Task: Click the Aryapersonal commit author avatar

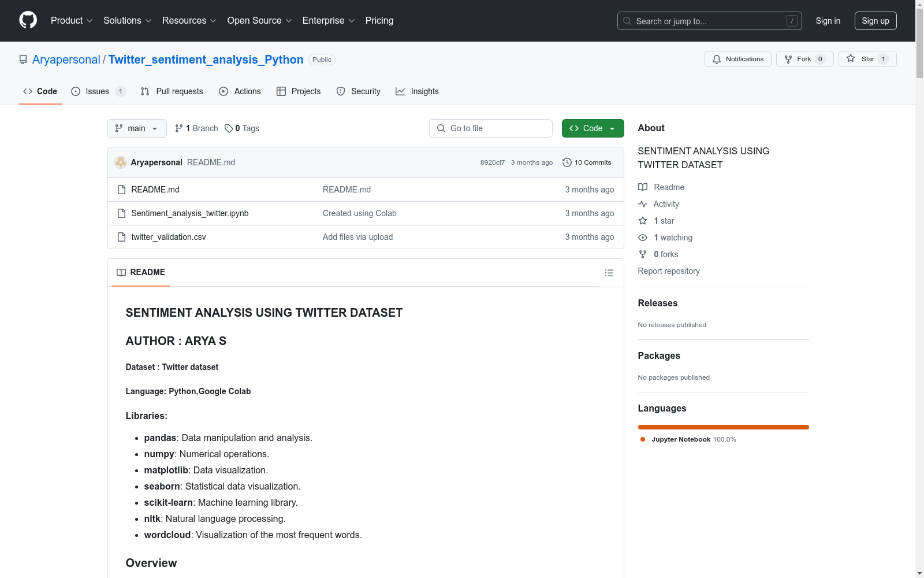Action: click(x=121, y=162)
